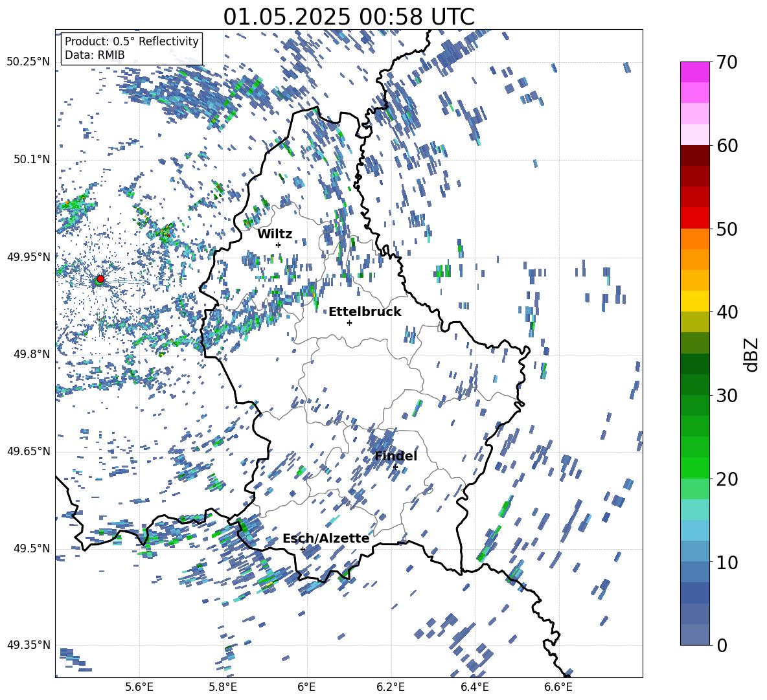Click the 50.25°N latitude label

pyautogui.click(x=29, y=62)
